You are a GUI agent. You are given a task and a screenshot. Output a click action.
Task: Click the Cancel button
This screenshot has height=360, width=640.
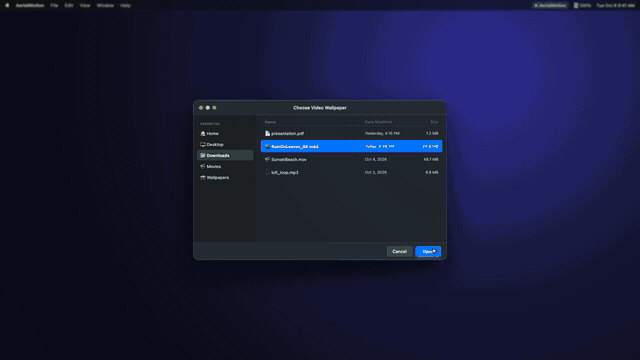400,251
